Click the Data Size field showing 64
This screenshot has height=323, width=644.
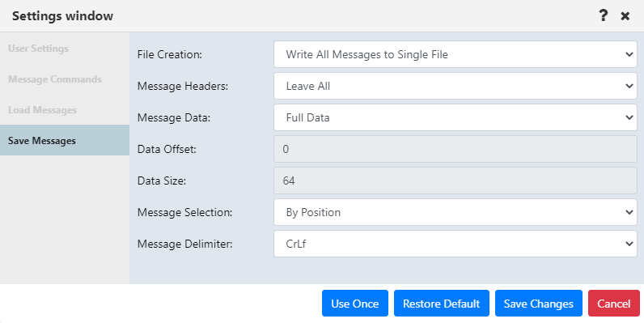455,181
